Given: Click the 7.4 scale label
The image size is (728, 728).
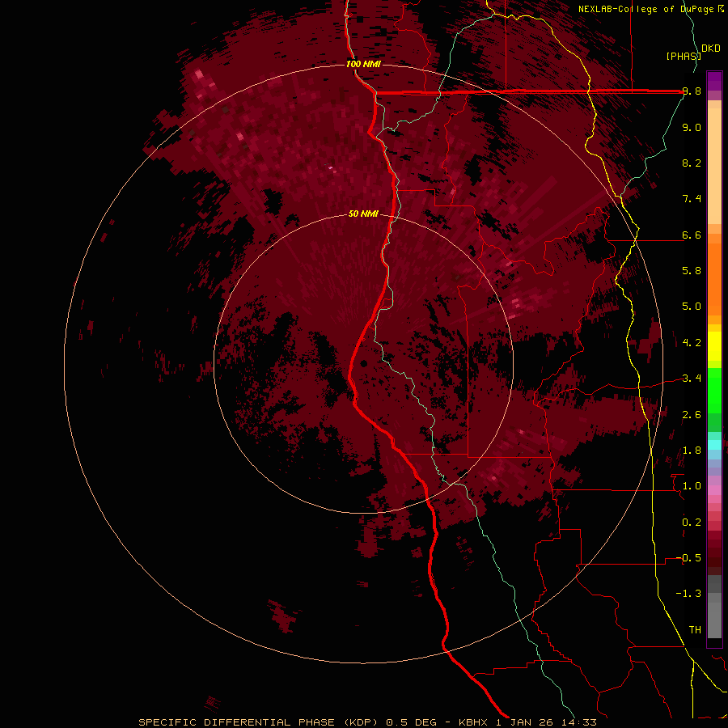Looking at the screenshot, I should pyautogui.click(x=692, y=199).
